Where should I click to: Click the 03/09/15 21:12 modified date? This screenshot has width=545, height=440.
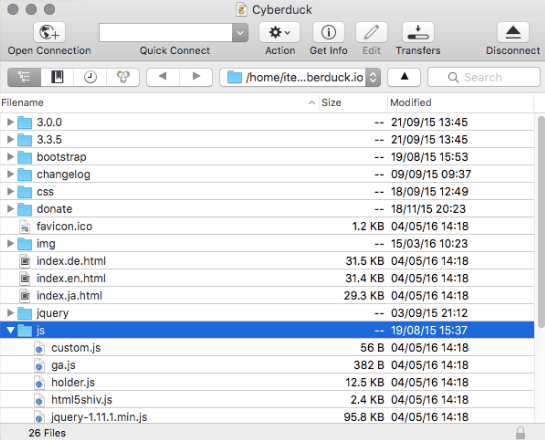click(429, 313)
